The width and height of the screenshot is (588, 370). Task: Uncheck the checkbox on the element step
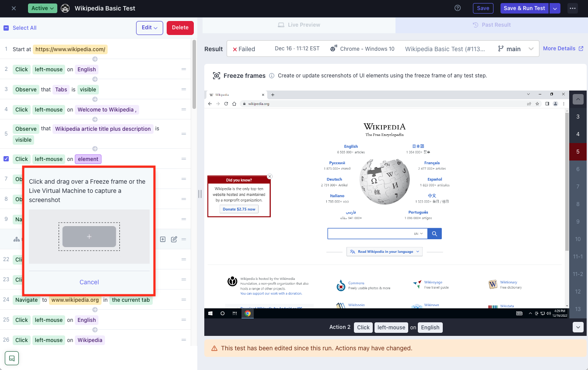point(6,159)
